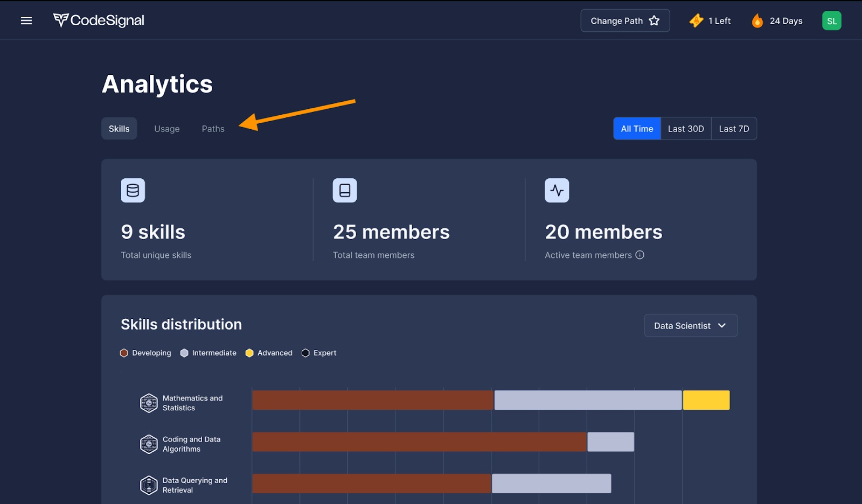
Task: Click the Mathematics and Statistics skill icon
Action: pyautogui.click(x=149, y=403)
